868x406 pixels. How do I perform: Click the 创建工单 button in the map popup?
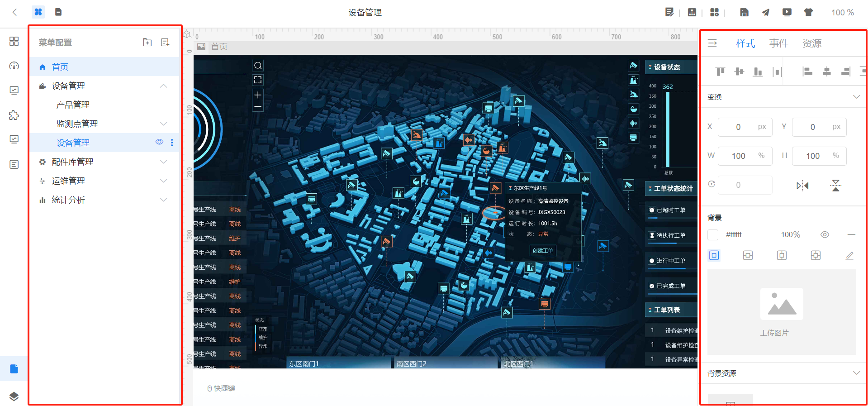point(543,250)
